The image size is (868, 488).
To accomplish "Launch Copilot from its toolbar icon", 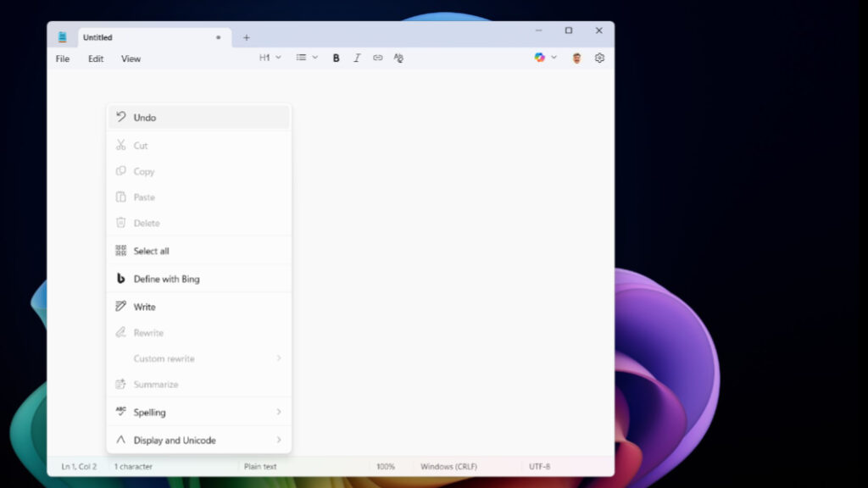I will click(539, 58).
